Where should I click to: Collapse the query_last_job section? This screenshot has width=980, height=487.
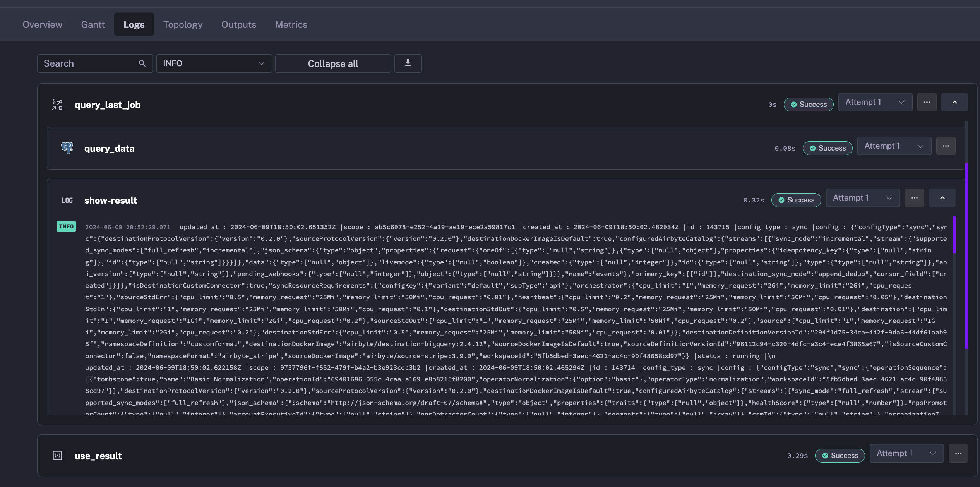tap(954, 102)
